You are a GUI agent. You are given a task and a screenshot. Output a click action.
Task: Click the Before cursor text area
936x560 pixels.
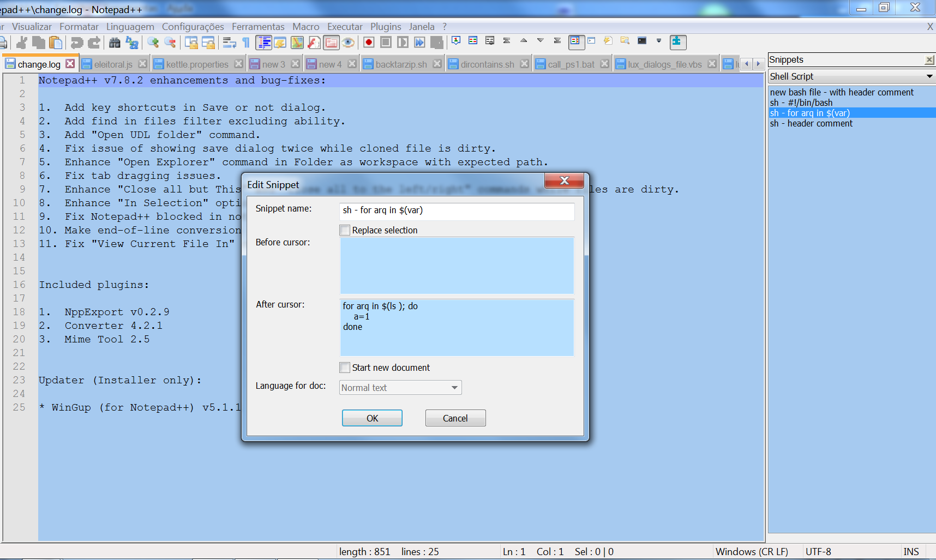[457, 266]
